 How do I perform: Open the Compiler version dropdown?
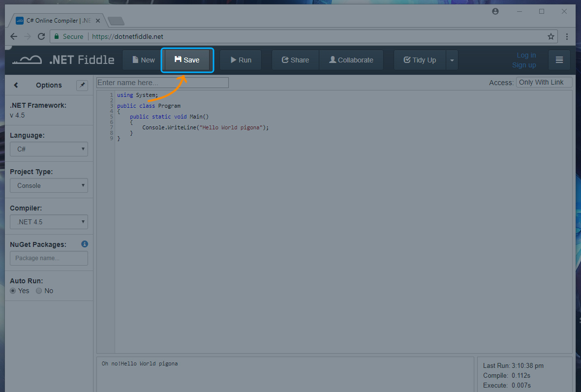[49, 222]
